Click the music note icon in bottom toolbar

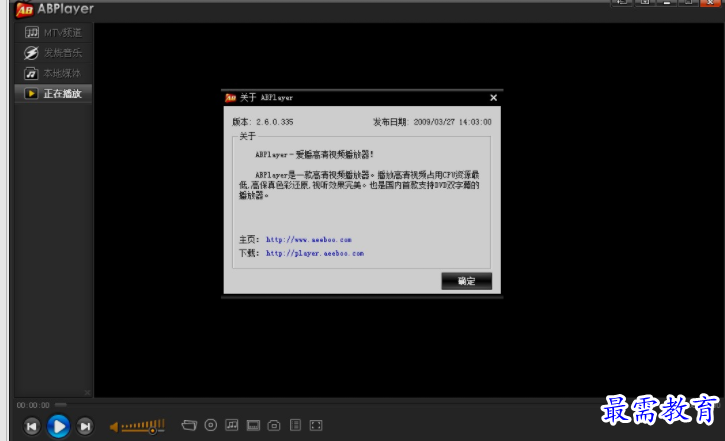coord(232,425)
